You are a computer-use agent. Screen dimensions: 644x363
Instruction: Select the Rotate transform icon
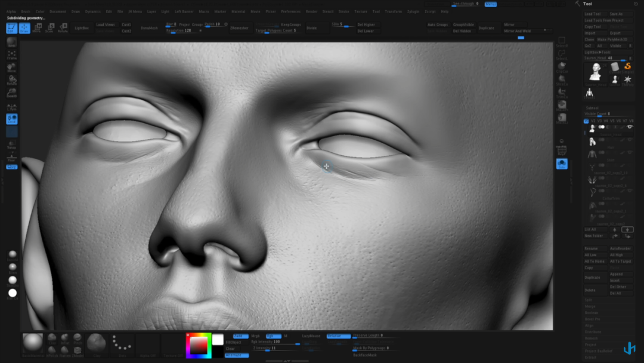[63, 28]
